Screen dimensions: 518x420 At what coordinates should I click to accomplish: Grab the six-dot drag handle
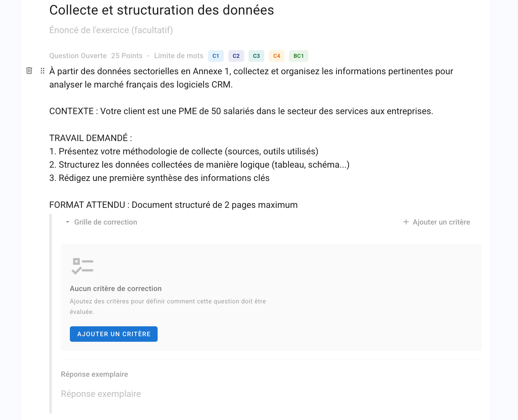point(42,71)
